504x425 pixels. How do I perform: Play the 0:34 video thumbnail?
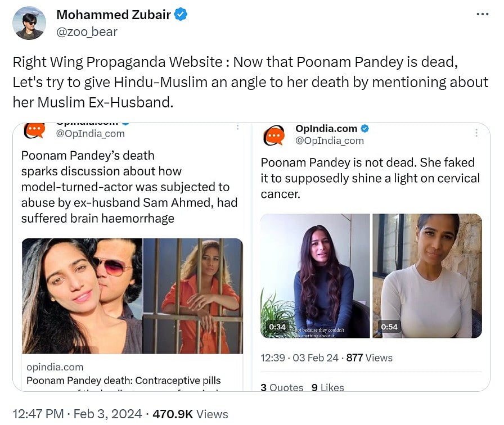tap(315, 275)
